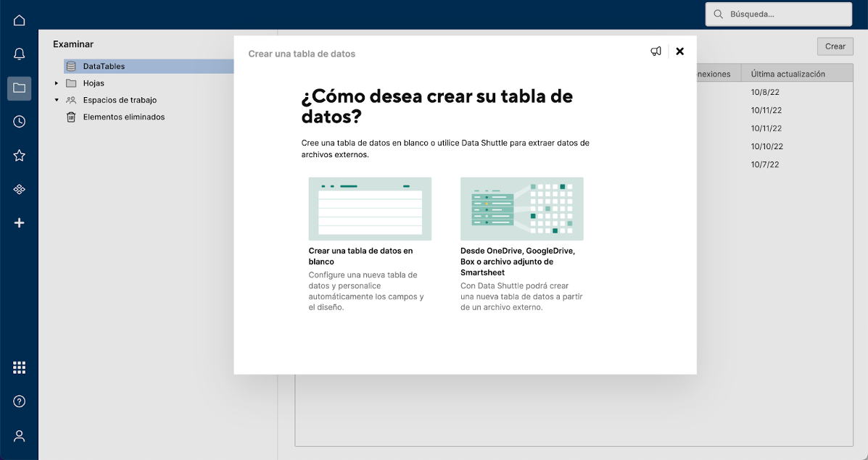The width and height of the screenshot is (868, 460).
Task: Open Recents using the clock icon
Action: tap(19, 121)
